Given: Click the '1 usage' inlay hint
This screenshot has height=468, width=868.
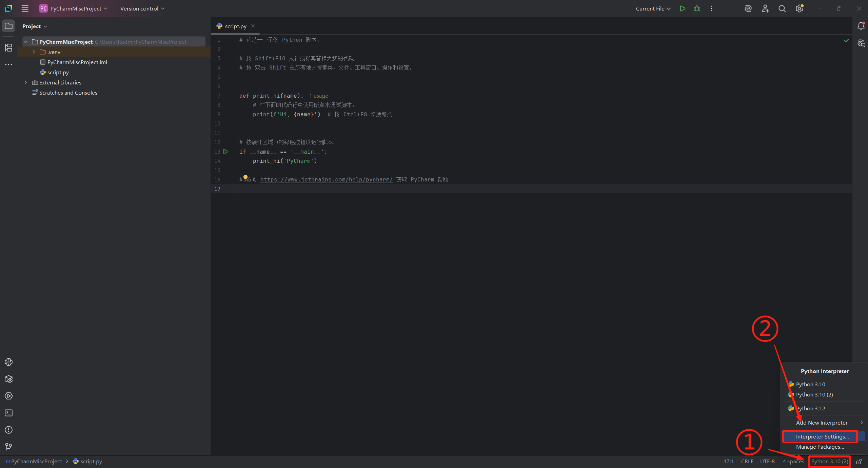Looking at the screenshot, I should pos(319,96).
